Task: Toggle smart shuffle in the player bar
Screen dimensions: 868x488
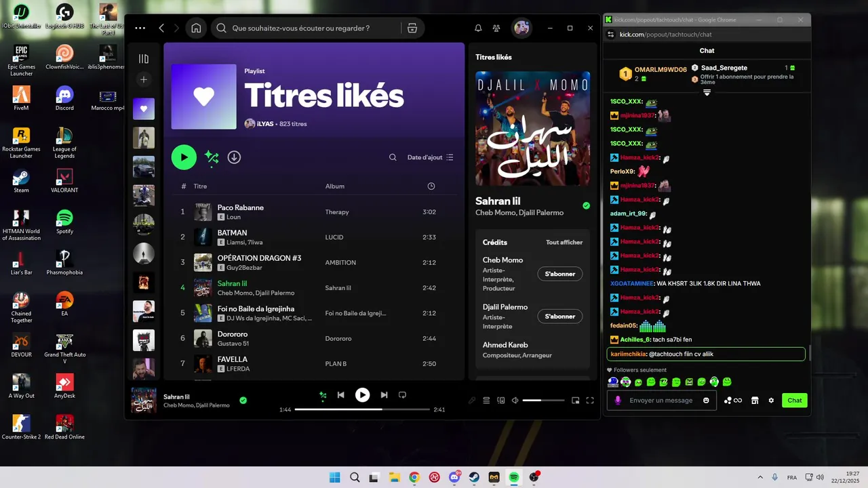Action: [x=323, y=395]
